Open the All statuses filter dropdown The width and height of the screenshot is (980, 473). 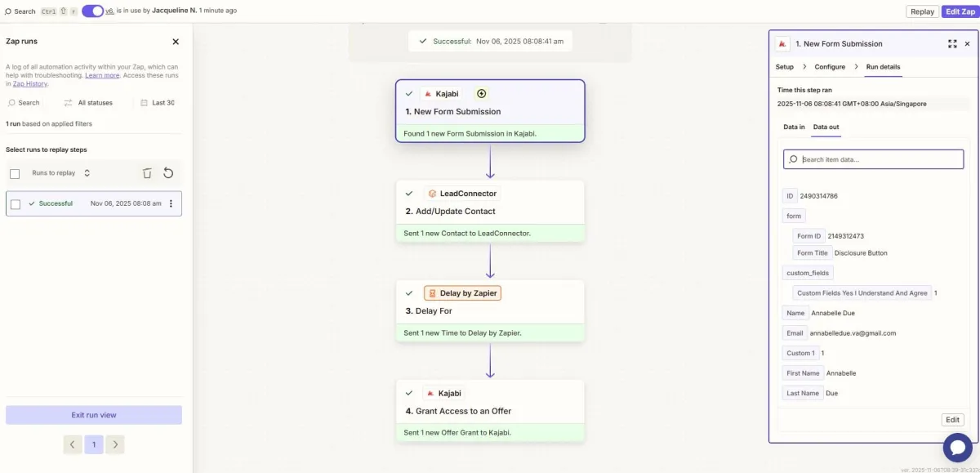pyautogui.click(x=88, y=103)
